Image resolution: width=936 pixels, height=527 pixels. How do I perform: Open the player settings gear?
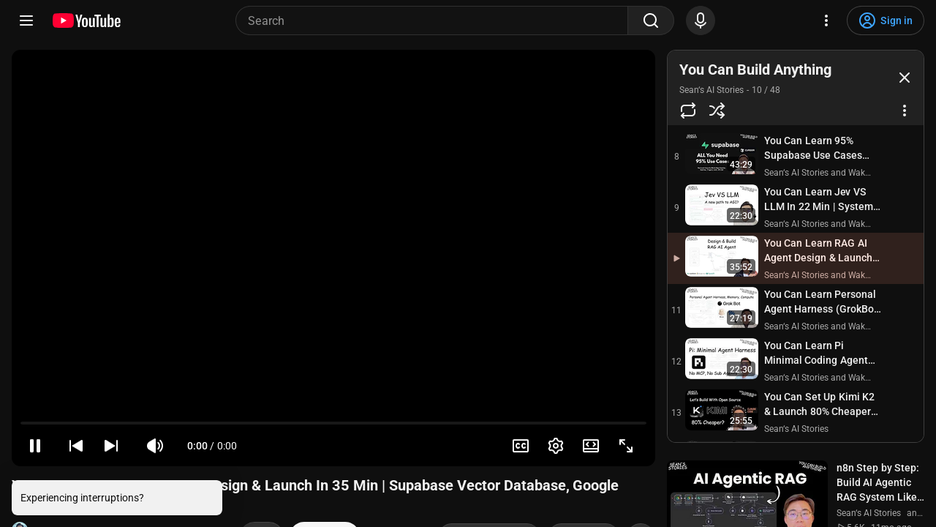pyautogui.click(x=556, y=446)
